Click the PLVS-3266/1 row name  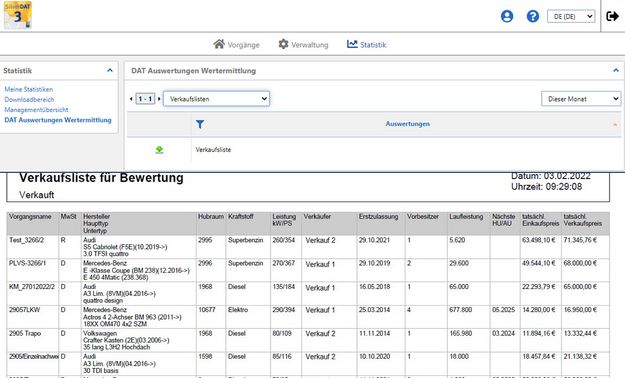coord(28,263)
